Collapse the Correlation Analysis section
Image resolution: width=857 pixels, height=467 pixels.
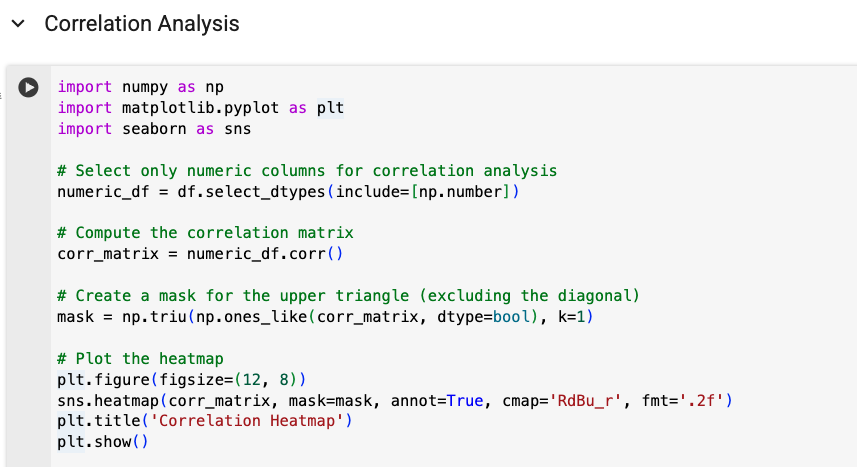tap(16, 23)
